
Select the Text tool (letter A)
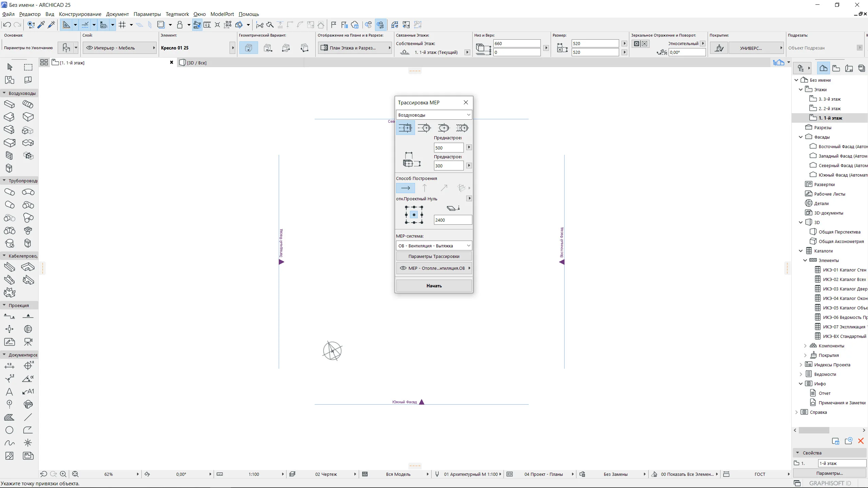click(x=9, y=392)
